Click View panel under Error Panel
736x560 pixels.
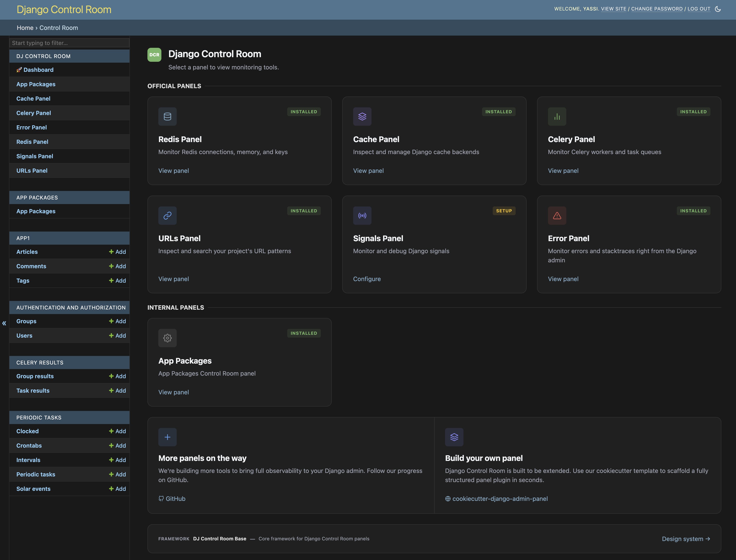[563, 279]
